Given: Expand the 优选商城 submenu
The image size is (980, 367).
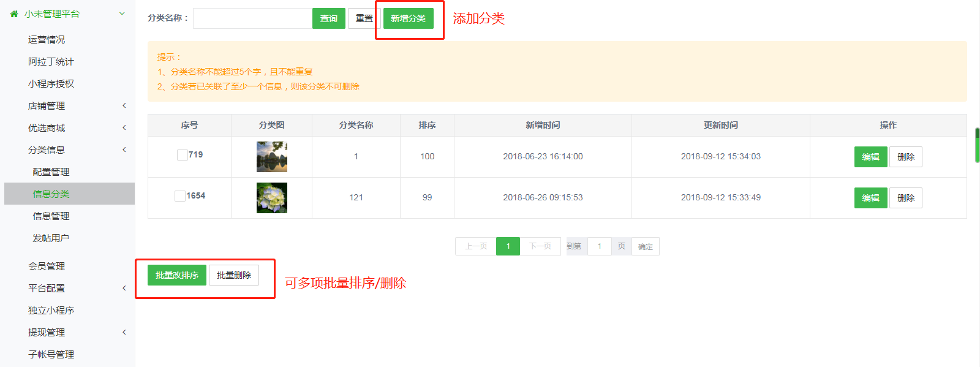Looking at the screenshot, I should (124, 128).
